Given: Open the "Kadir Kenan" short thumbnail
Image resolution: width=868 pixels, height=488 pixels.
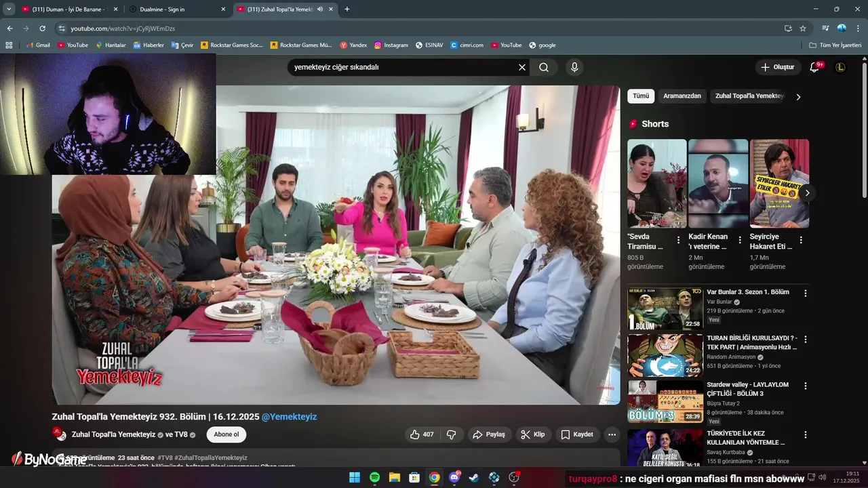Looking at the screenshot, I should [x=718, y=183].
